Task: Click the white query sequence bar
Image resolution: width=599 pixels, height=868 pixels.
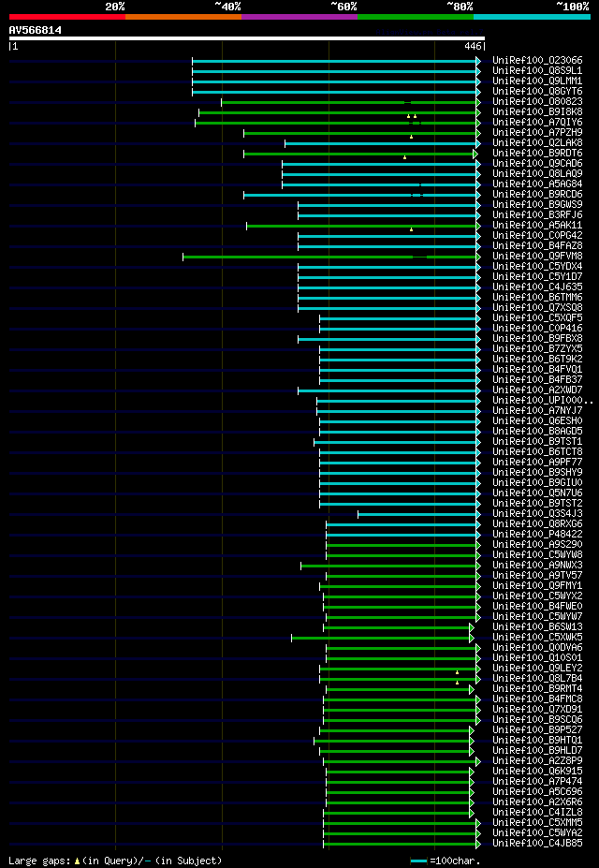Action: [x=247, y=38]
